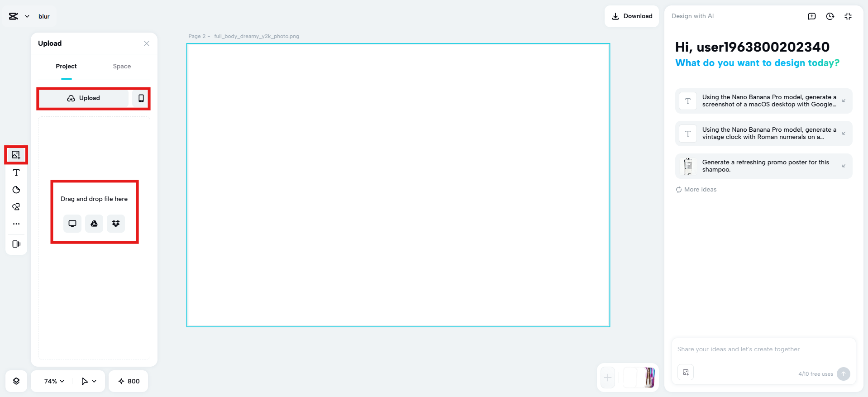Open the CapCut logo main menu

[x=14, y=16]
